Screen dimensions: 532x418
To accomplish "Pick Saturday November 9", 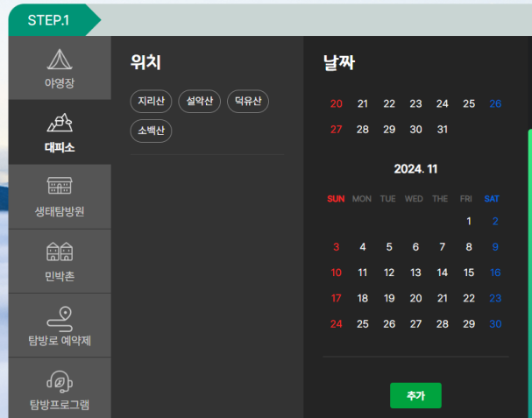I will pyautogui.click(x=495, y=247).
